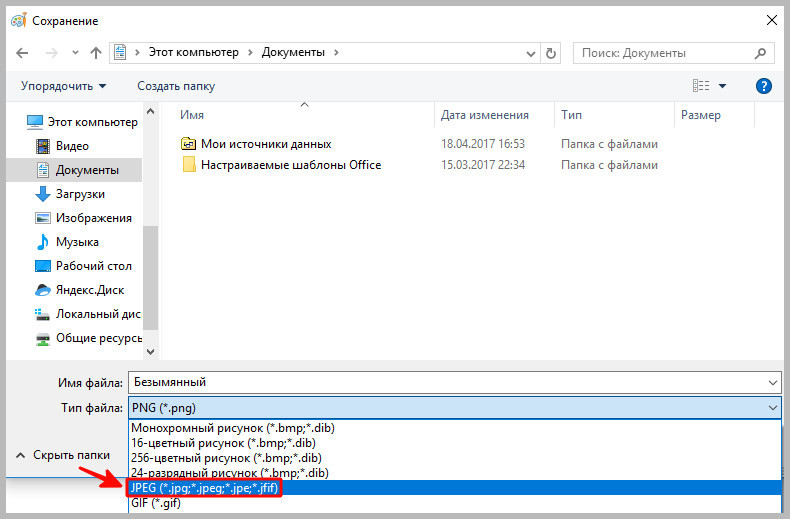790x519 pixels.
Task: Go up one folder level arrow
Action: click(x=95, y=52)
